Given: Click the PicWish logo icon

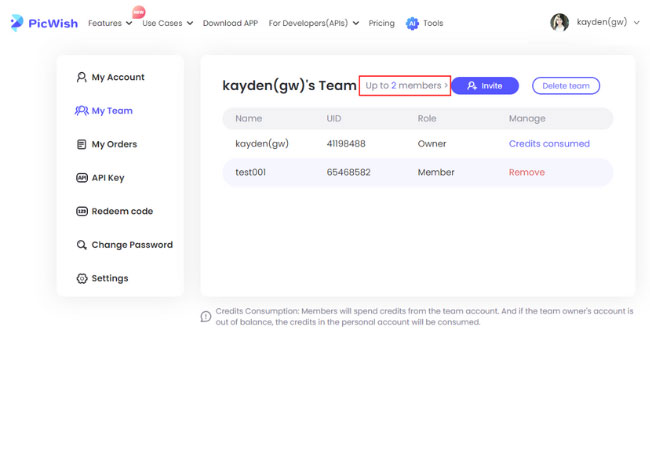Looking at the screenshot, I should tap(17, 23).
